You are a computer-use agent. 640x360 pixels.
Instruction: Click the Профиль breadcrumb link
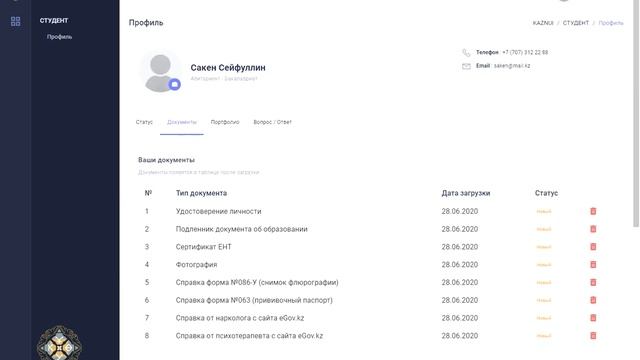[x=611, y=23]
